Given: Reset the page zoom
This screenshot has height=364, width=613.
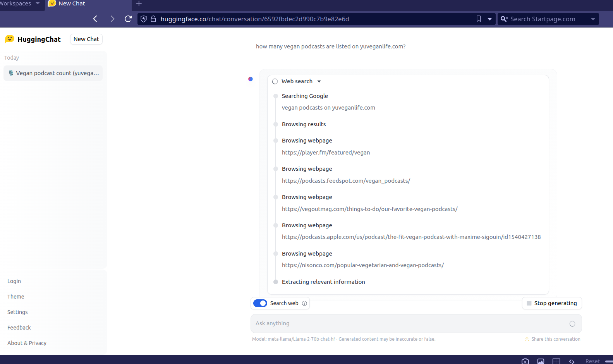Looking at the screenshot, I should pyautogui.click(x=592, y=361).
